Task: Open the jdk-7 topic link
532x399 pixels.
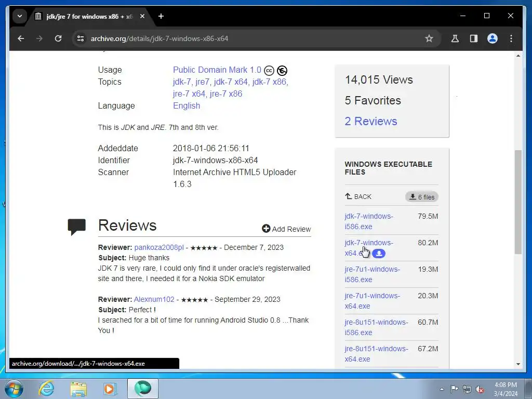Action: pyautogui.click(x=182, y=82)
